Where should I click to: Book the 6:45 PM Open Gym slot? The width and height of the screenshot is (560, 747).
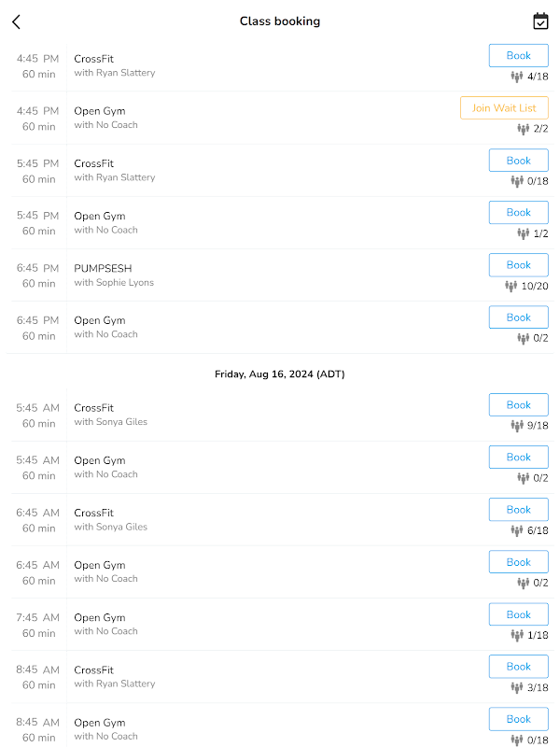[x=519, y=317]
